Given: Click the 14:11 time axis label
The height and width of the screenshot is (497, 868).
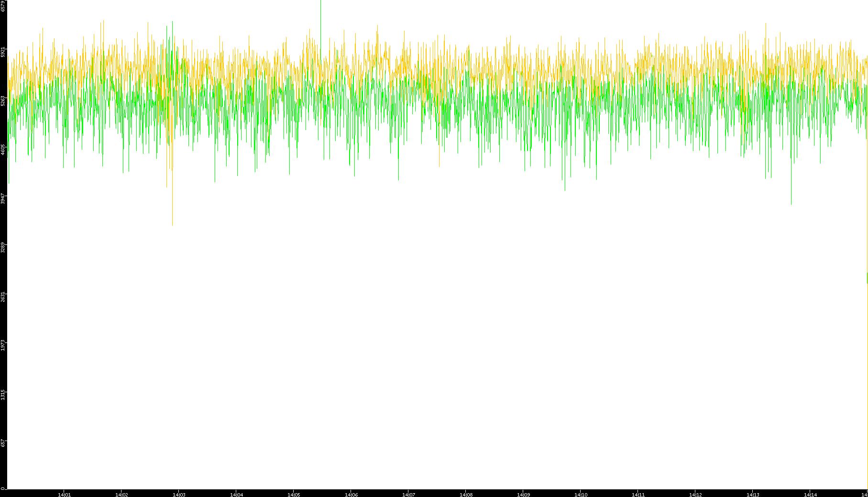Looking at the screenshot, I should click(x=638, y=495).
